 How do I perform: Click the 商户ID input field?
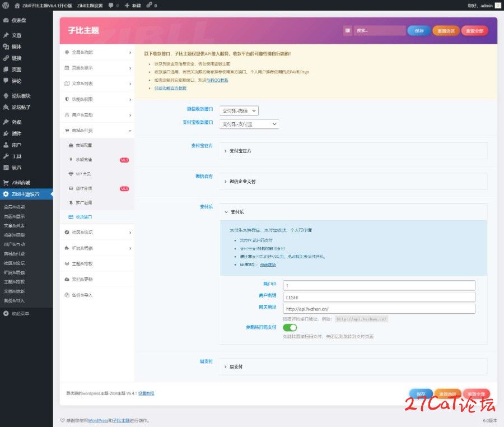[x=379, y=285]
